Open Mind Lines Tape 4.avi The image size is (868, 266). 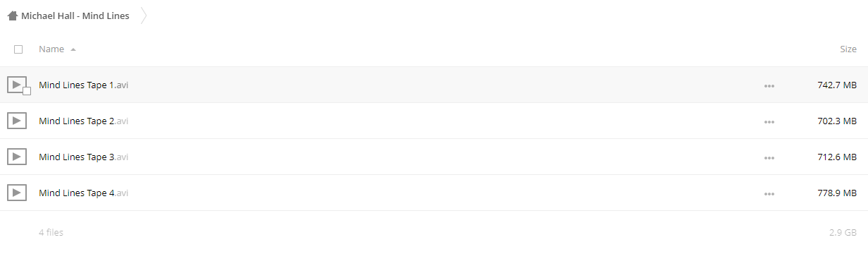pyautogui.click(x=83, y=193)
